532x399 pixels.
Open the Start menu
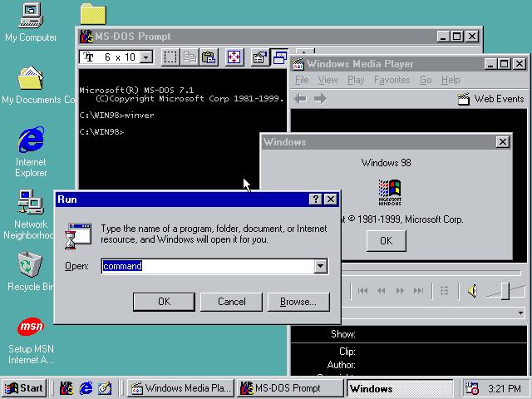coord(24,388)
